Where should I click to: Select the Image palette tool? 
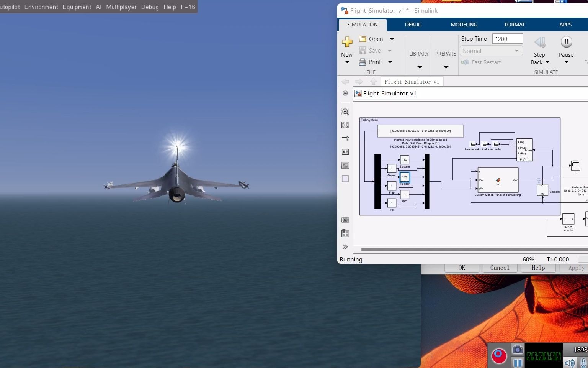[345, 166]
